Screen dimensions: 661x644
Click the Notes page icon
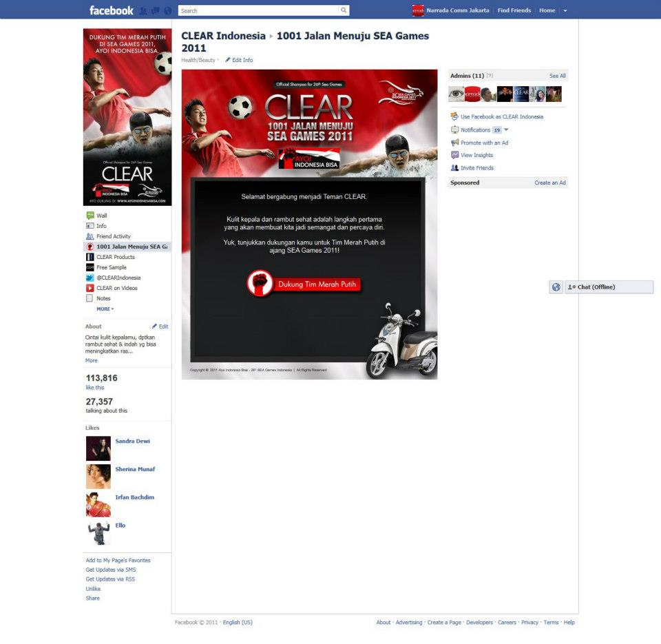90,298
